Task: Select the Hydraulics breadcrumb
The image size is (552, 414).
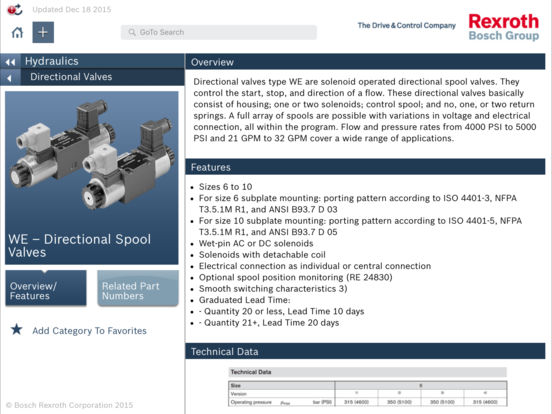Action: [52, 61]
